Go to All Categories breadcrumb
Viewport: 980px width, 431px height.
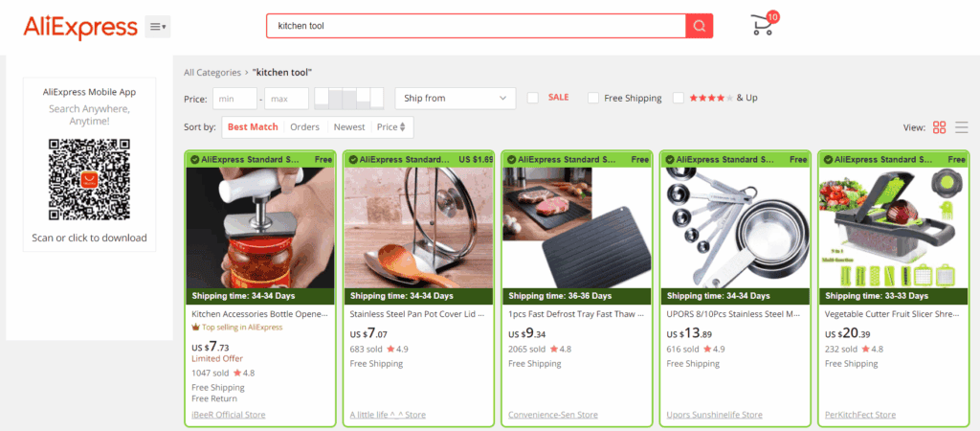pyautogui.click(x=212, y=73)
